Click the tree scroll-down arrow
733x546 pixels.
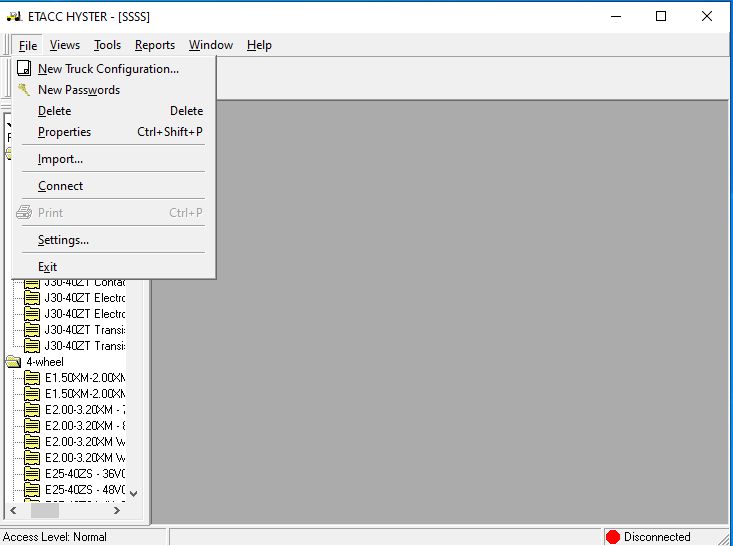click(x=133, y=493)
